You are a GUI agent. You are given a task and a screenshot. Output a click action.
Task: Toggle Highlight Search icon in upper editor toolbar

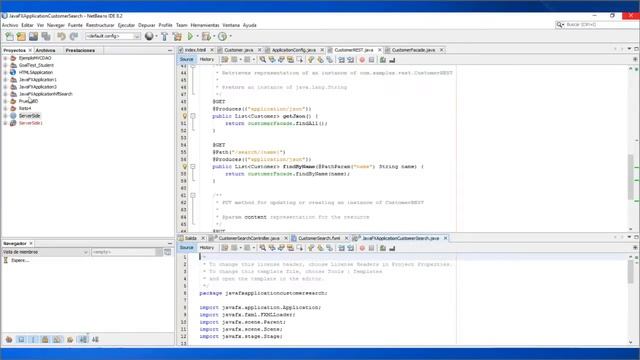[x=290, y=60]
